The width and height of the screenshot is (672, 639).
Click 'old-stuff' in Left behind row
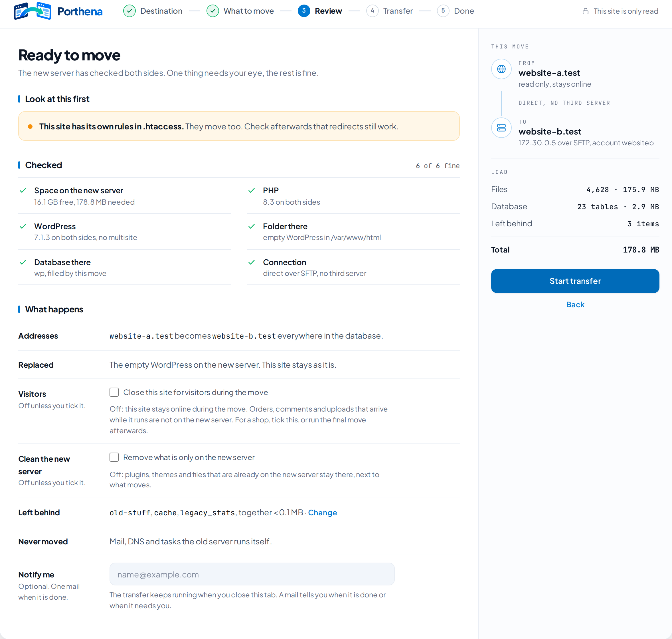click(130, 513)
